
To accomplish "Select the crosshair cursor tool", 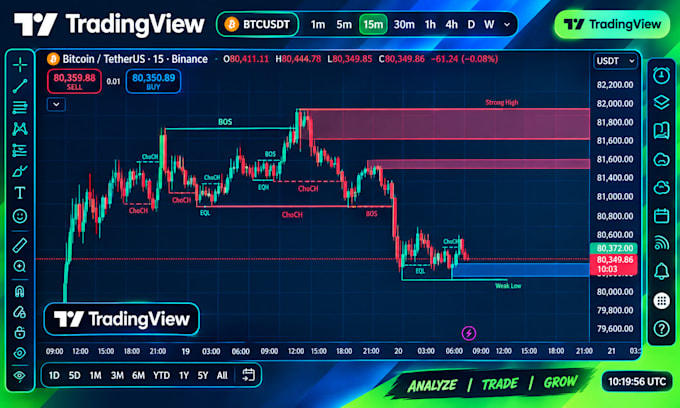I will click(20, 65).
